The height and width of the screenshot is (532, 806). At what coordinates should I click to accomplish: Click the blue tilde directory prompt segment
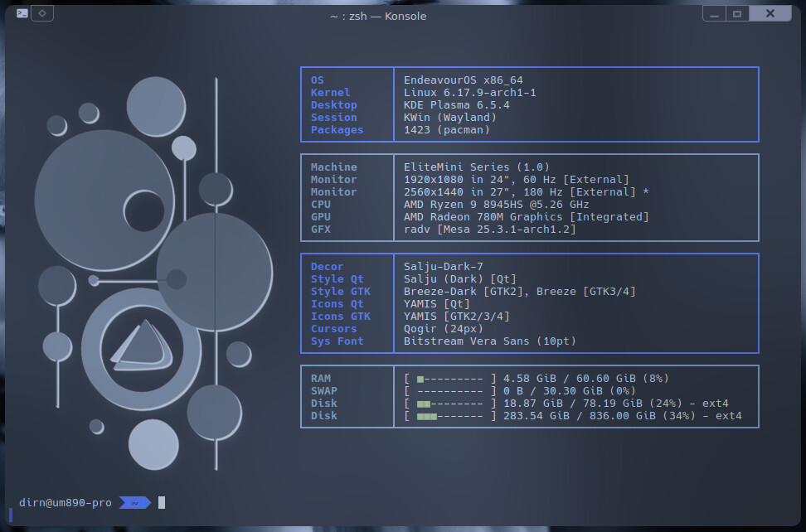[134, 502]
